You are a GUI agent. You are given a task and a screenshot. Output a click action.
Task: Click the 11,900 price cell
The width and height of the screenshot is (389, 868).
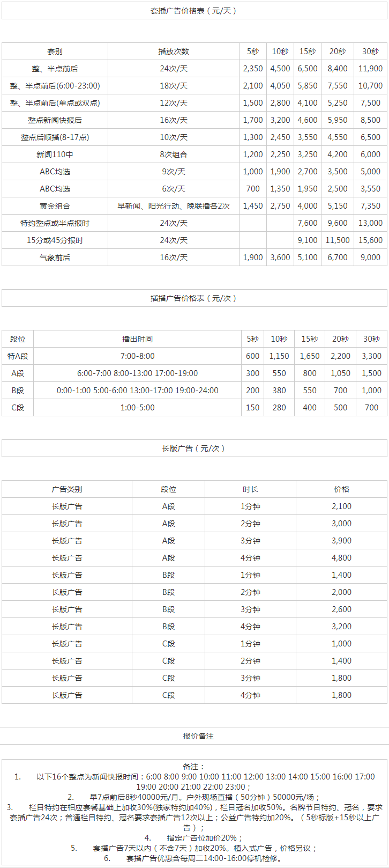tap(370, 69)
